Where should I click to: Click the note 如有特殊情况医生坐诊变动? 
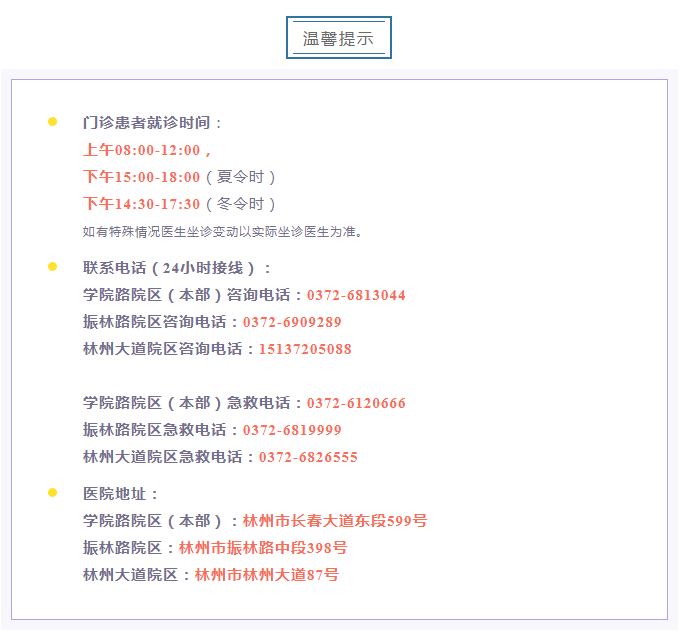click(223, 232)
